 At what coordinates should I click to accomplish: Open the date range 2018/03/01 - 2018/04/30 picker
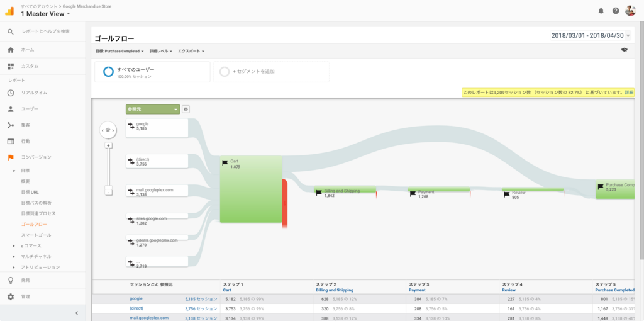coord(591,35)
